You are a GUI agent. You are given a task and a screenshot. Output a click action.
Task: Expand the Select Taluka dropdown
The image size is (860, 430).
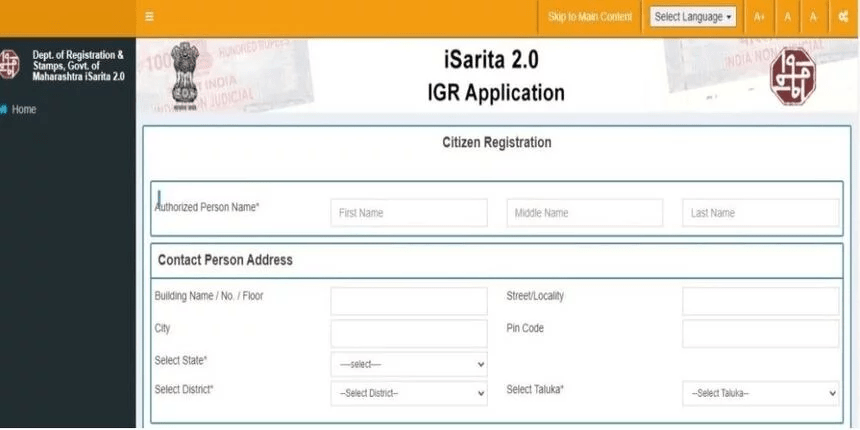coord(761,393)
